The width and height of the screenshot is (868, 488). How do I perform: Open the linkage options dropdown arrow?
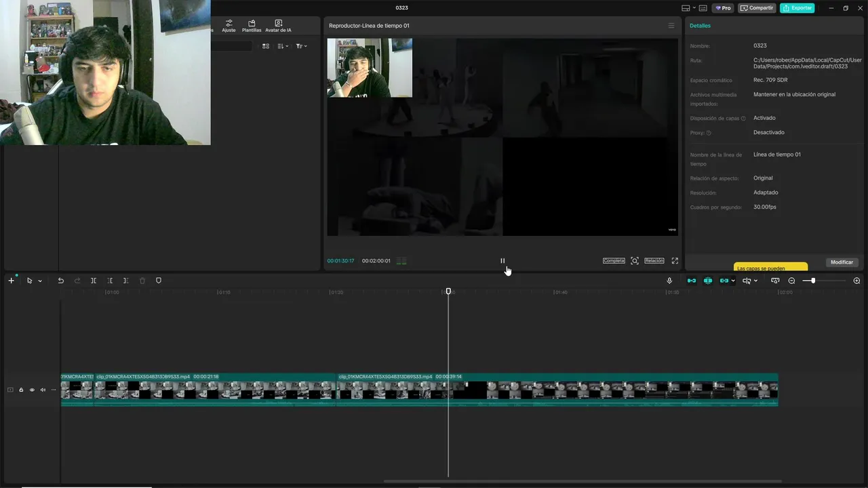[x=733, y=281]
